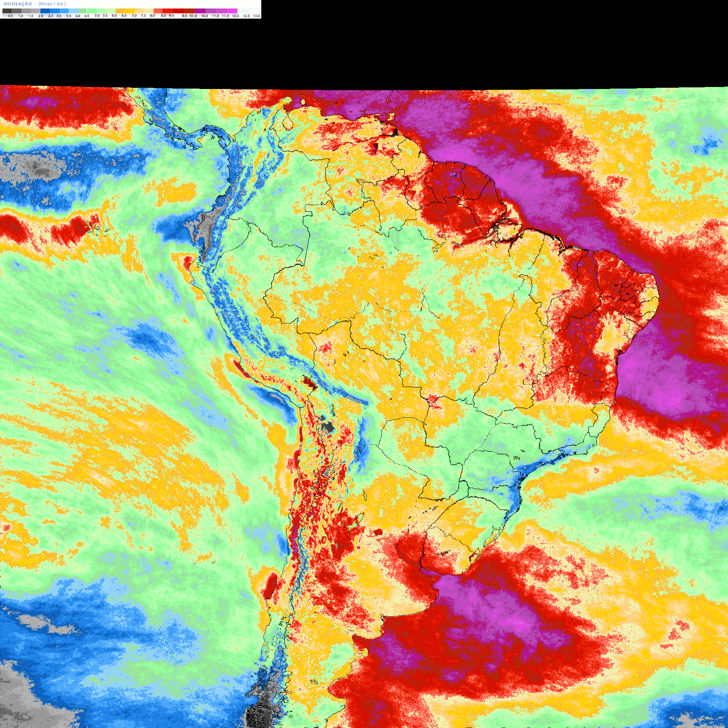728x728 pixels.
Task: Click the "1.5" legend value
Action: pos(31,16)
